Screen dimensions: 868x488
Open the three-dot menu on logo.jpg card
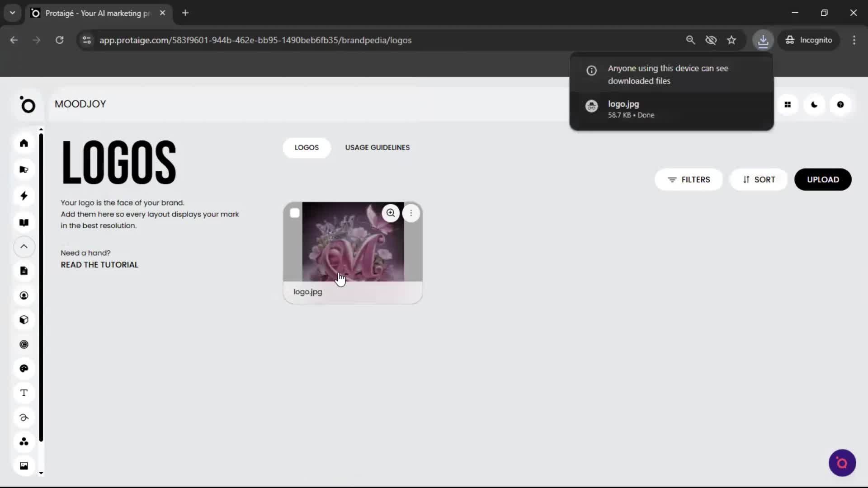click(411, 213)
